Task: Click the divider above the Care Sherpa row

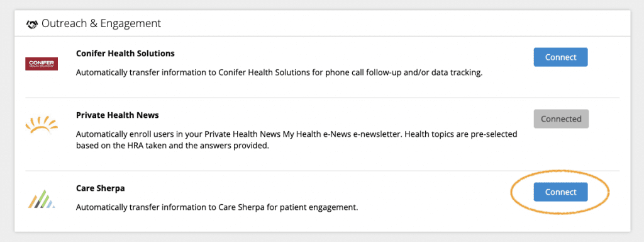Action: coord(323,171)
